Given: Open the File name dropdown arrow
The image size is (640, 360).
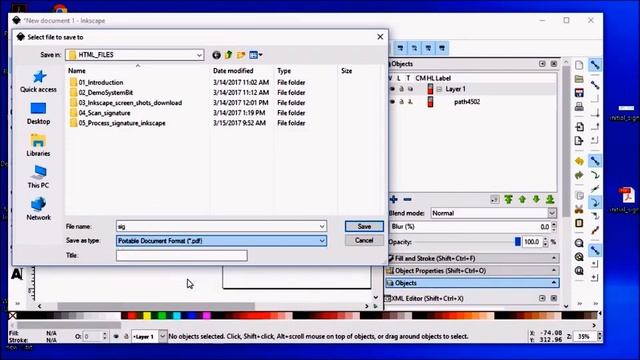Looking at the screenshot, I should pos(322,226).
